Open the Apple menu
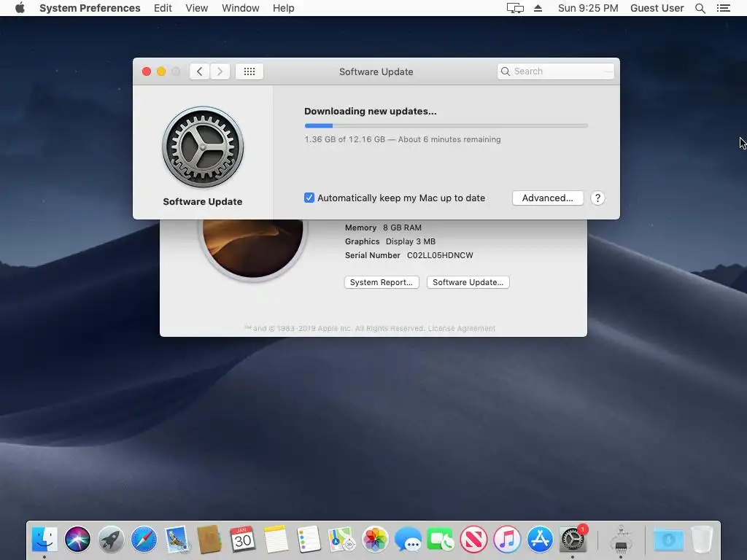This screenshot has height=560, width=747. [x=20, y=7]
